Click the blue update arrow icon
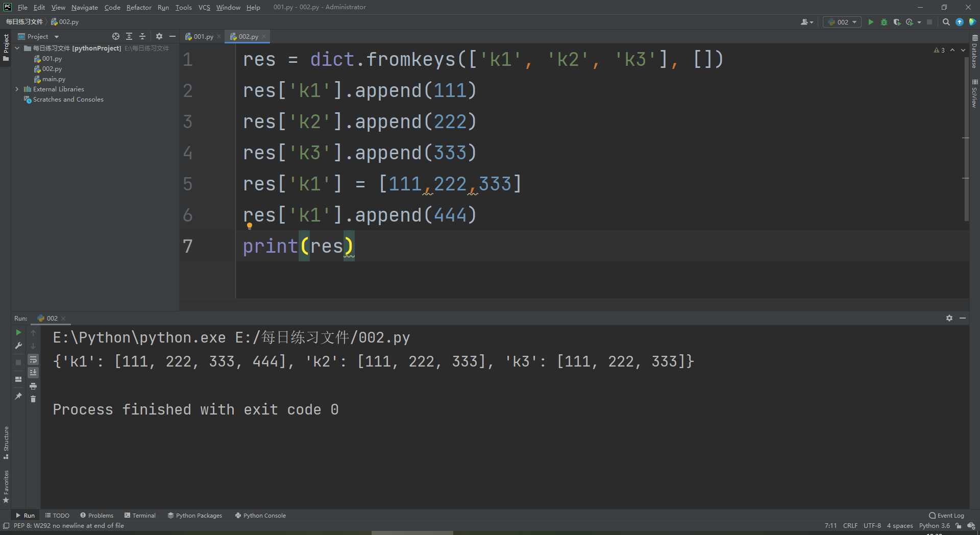 (x=960, y=22)
